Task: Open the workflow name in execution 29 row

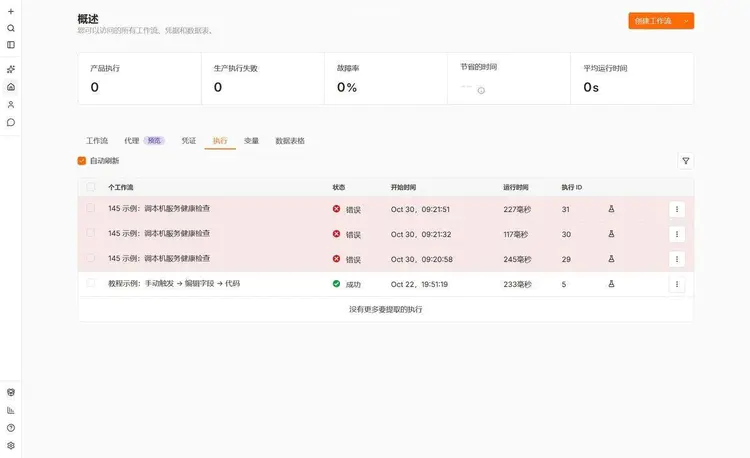Action: (x=159, y=258)
